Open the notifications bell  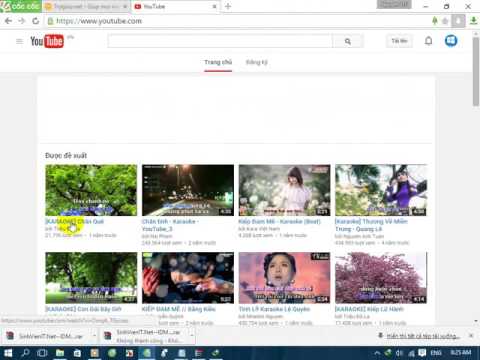tap(429, 41)
